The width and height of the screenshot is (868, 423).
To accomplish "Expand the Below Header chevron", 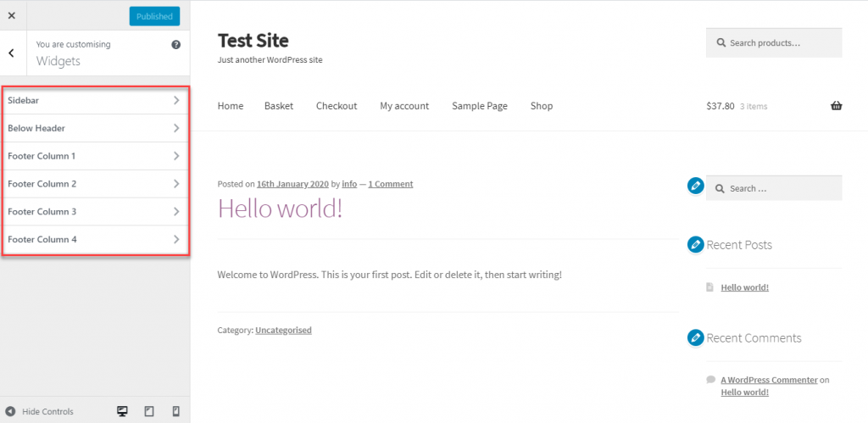I will (x=176, y=128).
